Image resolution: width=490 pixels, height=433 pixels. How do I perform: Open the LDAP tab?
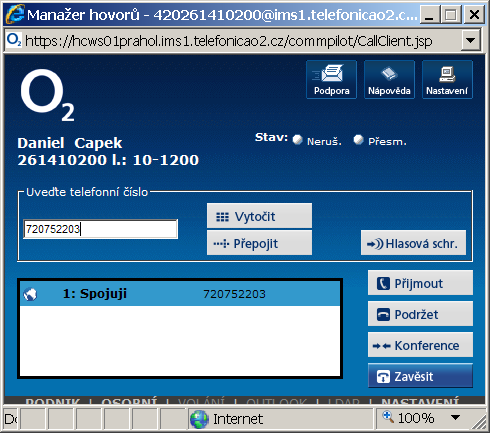(344, 401)
